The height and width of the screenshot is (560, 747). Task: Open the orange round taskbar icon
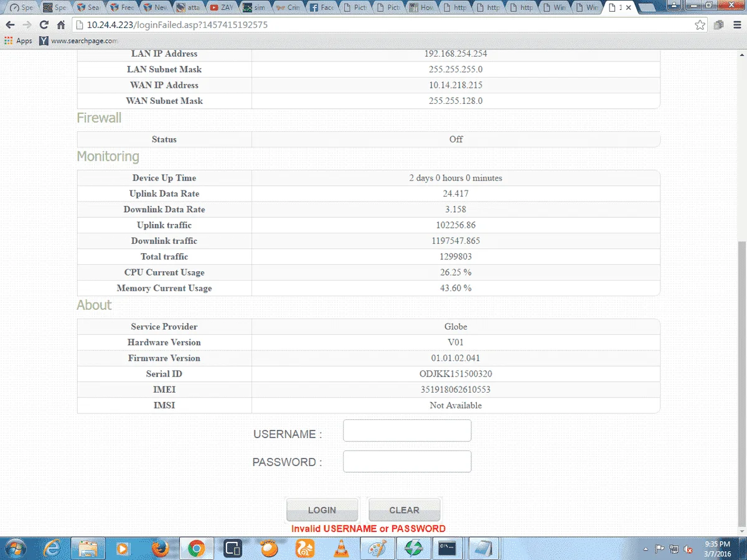click(x=269, y=548)
